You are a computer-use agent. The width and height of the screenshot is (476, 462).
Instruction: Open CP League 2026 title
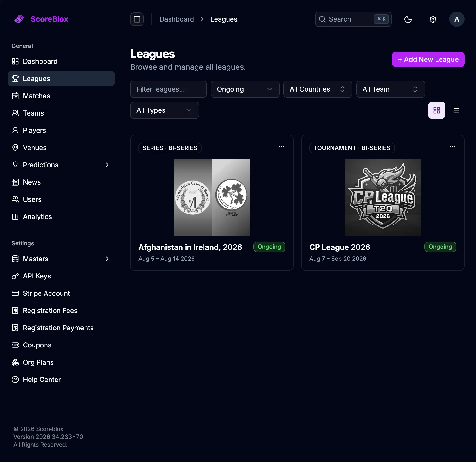coord(340,247)
